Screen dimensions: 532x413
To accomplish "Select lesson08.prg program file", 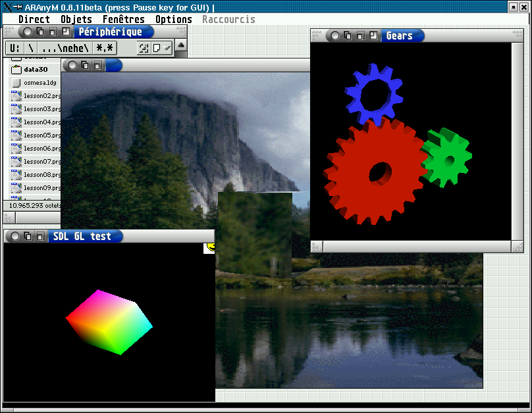I will [42, 175].
